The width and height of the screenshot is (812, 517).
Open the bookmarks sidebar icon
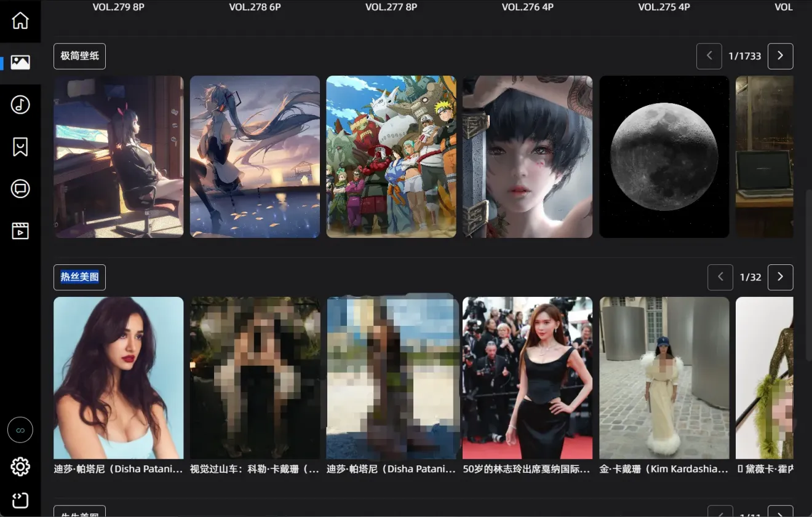(x=20, y=146)
